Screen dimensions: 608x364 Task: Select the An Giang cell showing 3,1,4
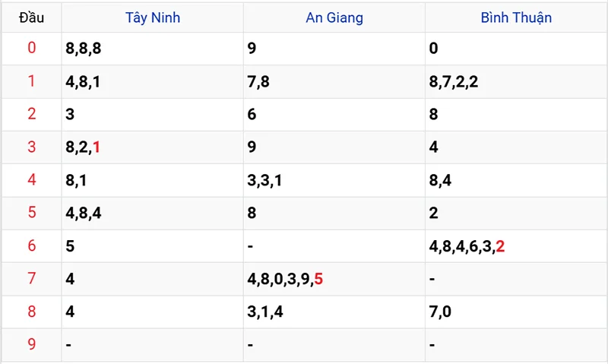tap(265, 312)
